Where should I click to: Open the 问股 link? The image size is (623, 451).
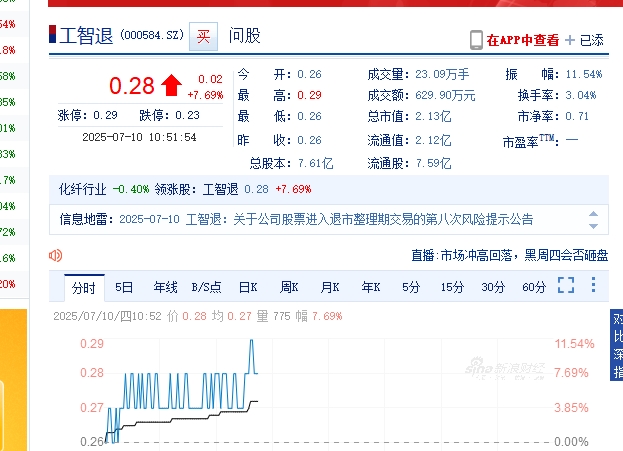pyautogui.click(x=245, y=36)
